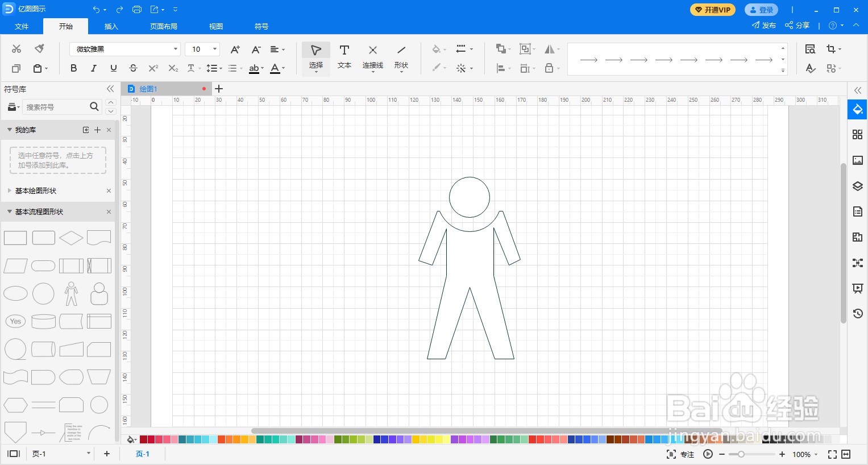868x465 pixels.
Task: Open the font size dropdown showing 10
Action: coord(215,49)
